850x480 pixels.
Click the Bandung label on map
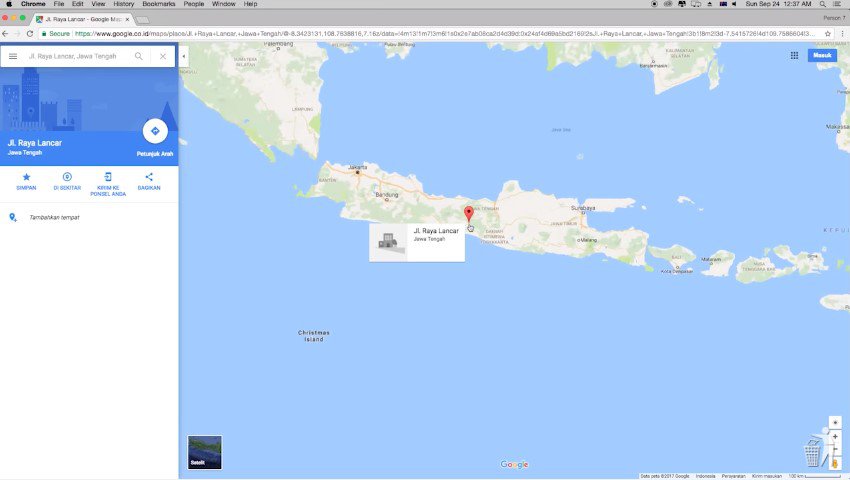[387, 195]
